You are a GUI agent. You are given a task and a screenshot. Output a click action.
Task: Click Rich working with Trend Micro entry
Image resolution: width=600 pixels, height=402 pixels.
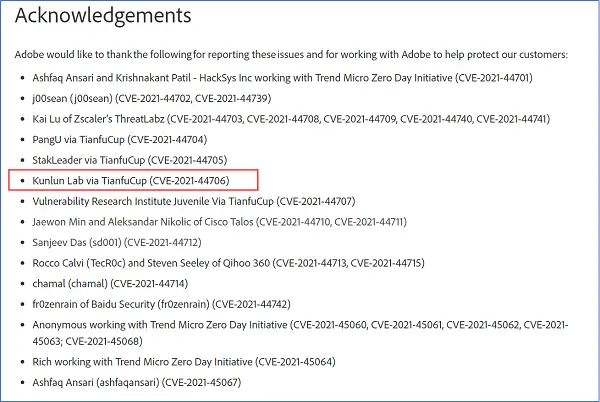click(x=184, y=362)
